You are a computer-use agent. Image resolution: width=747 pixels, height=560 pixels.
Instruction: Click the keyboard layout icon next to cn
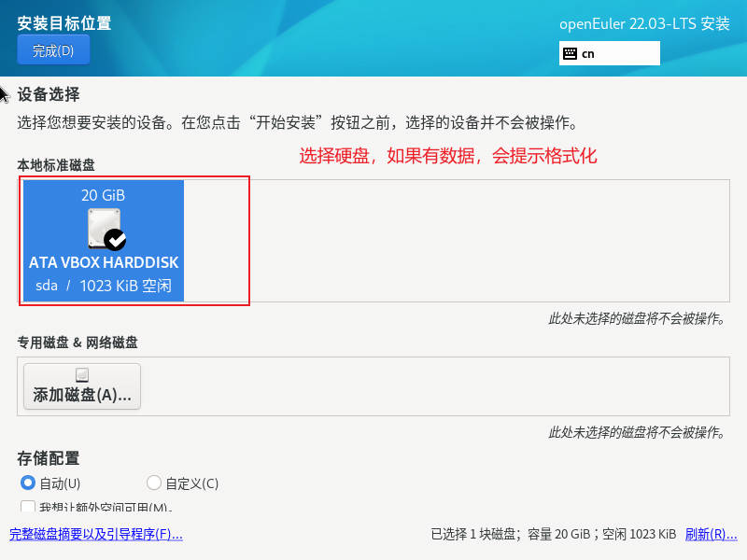pos(570,53)
